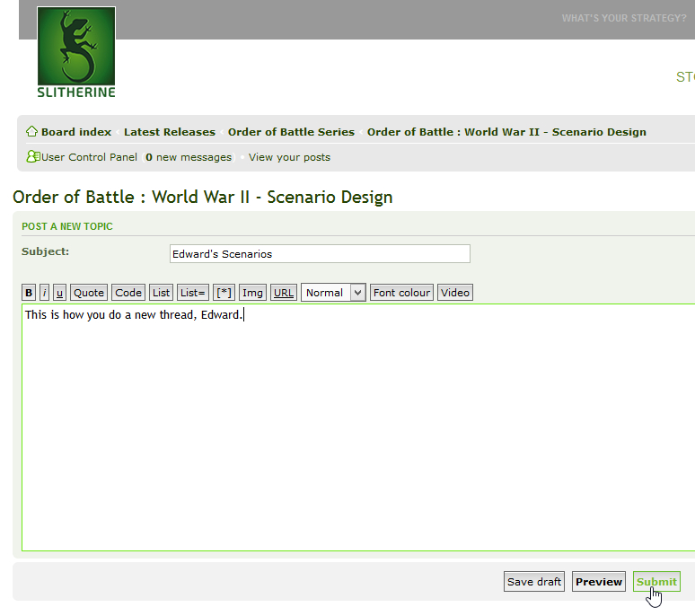This screenshot has width=695, height=616.
Task: Open Latest Releases breadcrumb link
Action: [x=170, y=132]
